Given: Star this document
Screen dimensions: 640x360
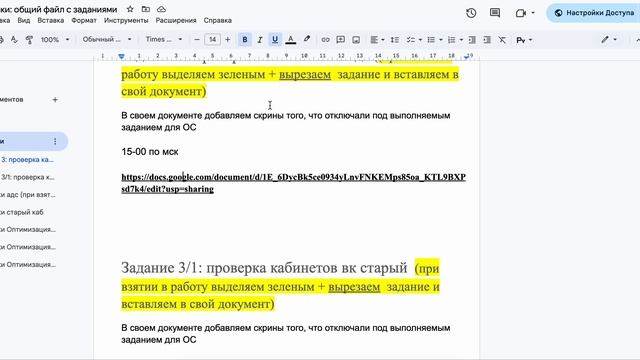Looking at the screenshot, I should pyautogui.click(x=130, y=9).
